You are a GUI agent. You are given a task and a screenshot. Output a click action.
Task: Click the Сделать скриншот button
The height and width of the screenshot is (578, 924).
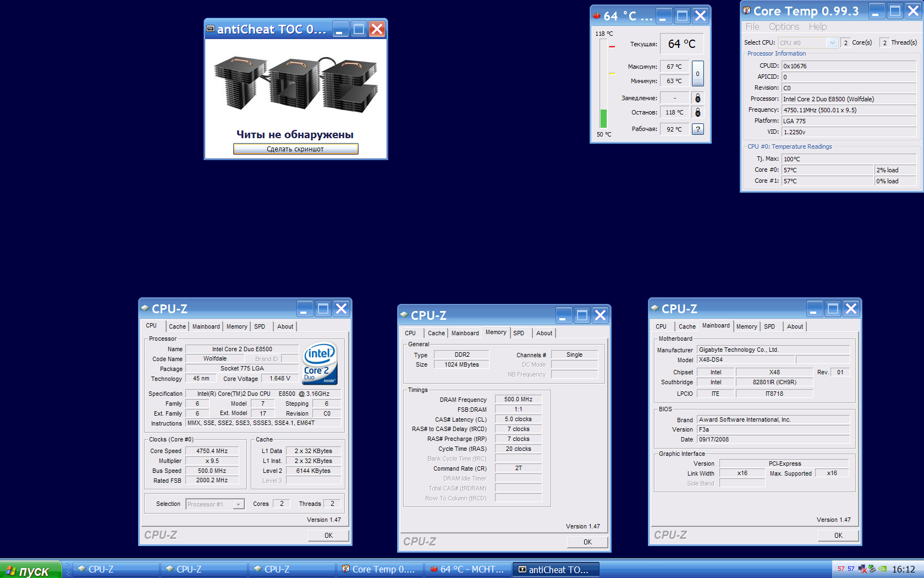(x=295, y=149)
